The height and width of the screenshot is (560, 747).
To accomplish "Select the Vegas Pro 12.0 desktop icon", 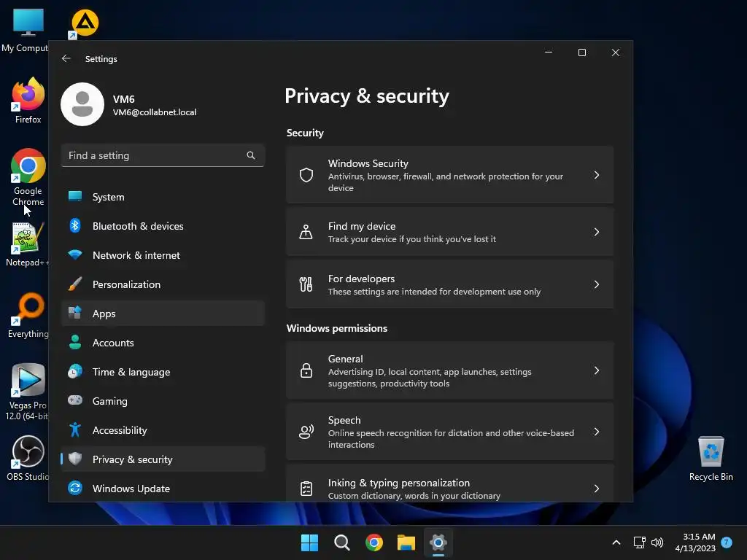I will coord(28,392).
